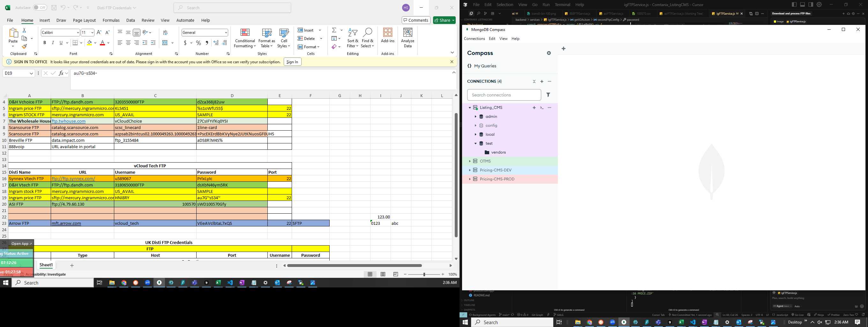The image size is (868, 327).
Task: Create database on Listing_CMS connection
Action: click(x=534, y=108)
